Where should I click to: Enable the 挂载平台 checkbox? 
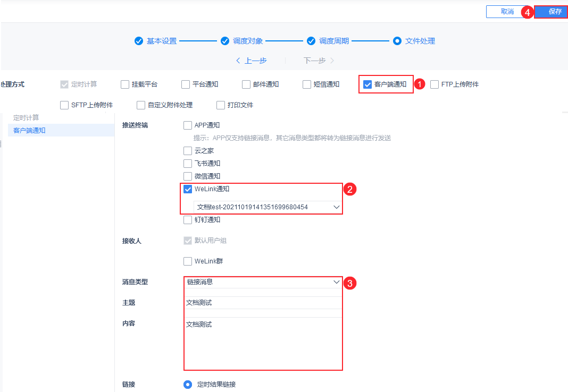point(125,84)
